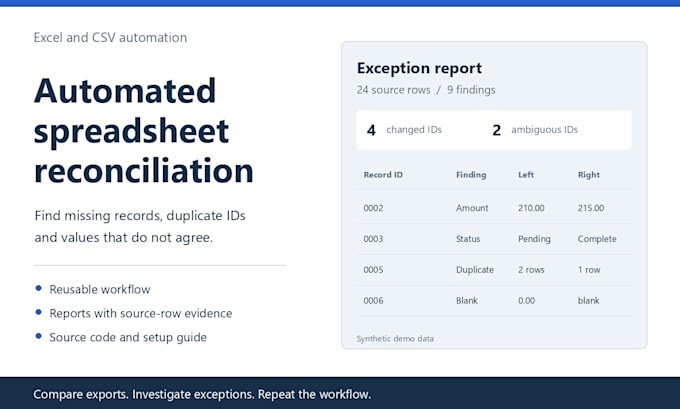Click the 'Amount' finding cell
This screenshot has width=680, height=409.
click(472, 208)
